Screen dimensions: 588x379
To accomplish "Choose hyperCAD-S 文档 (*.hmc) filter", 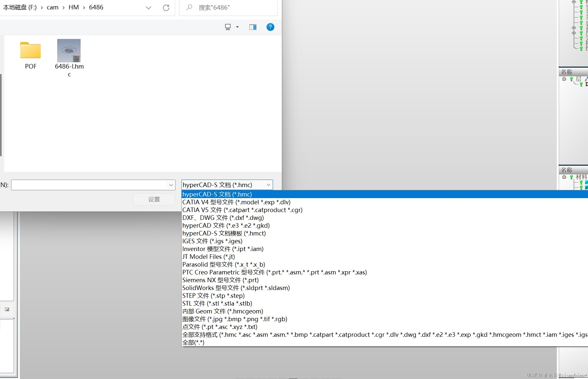I will pyautogui.click(x=385, y=194).
